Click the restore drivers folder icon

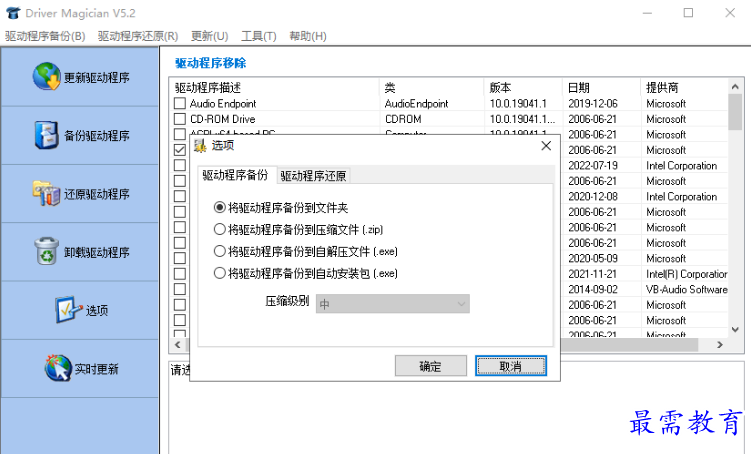[x=46, y=193]
